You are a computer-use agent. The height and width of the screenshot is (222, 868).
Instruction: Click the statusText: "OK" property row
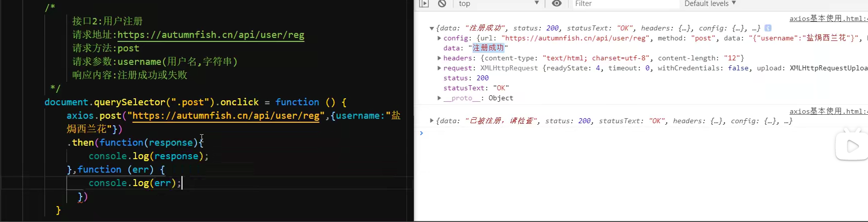(x=476, y=88)
